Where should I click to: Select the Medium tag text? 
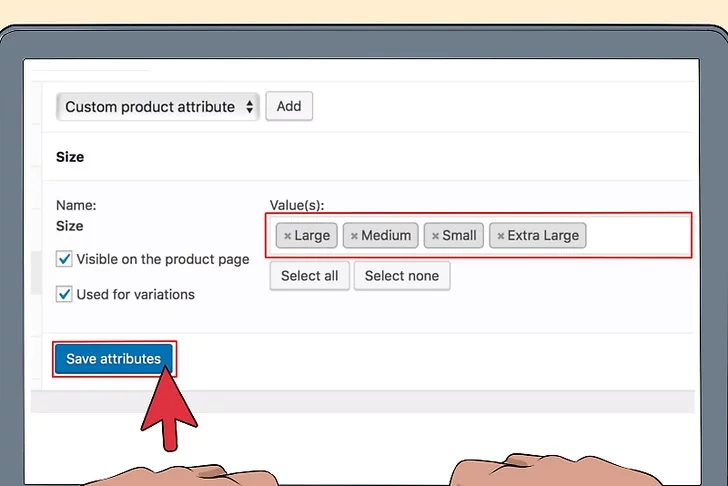386,236
